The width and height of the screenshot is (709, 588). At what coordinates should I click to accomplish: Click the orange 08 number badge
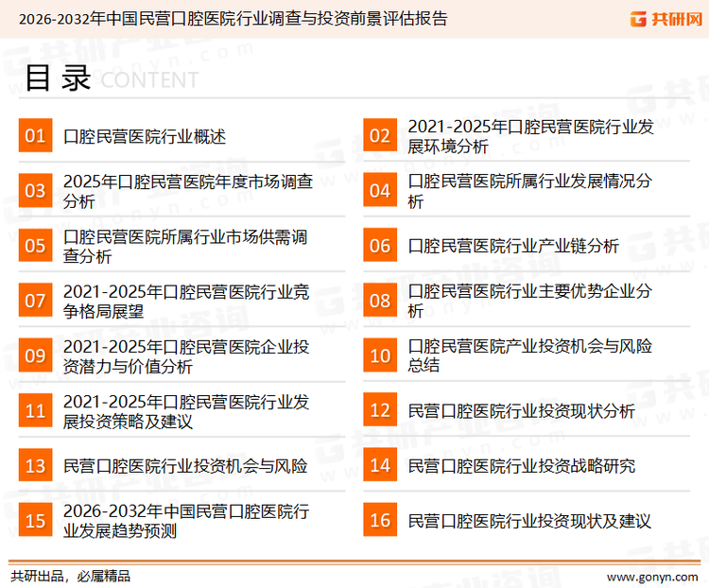[380, 301]
